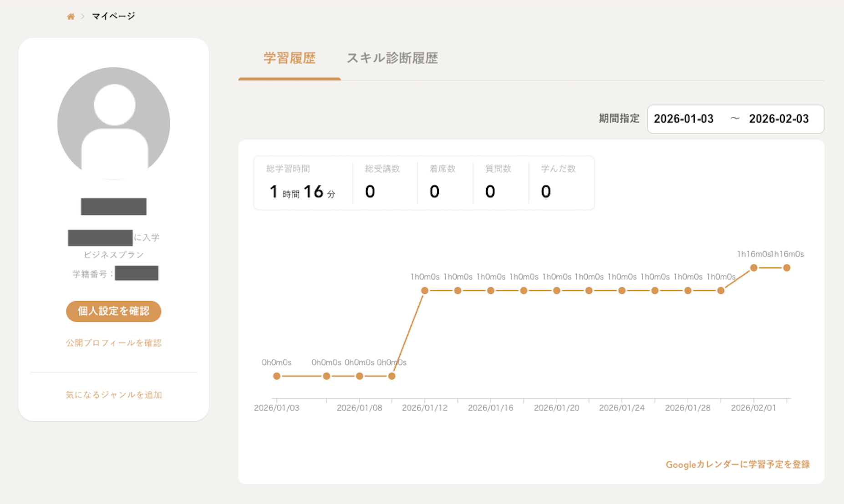The height and width of the screenshot is (504, 844).
Task: Click the start date 2026-01-03 field
Action: tap(684, 119)
